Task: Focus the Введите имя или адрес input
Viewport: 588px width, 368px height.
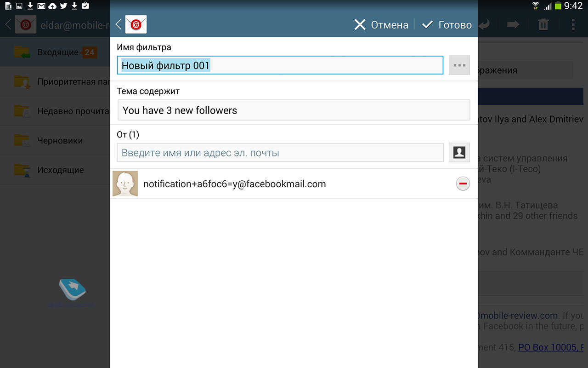Action: pyautogui.click(x=280, y=153)
